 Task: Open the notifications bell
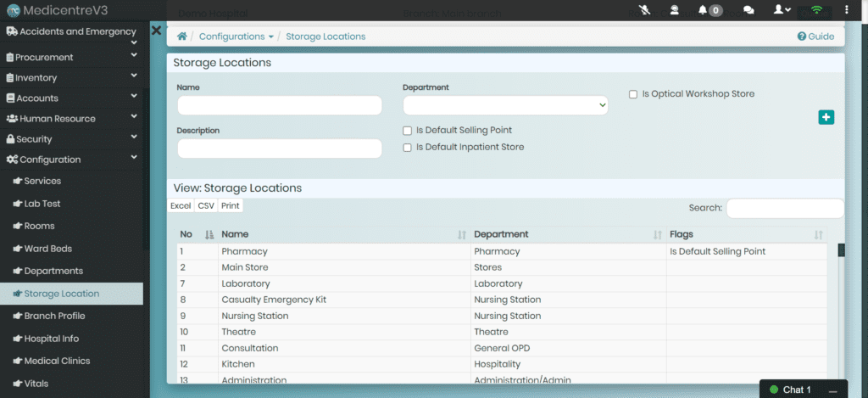point(703,10)
